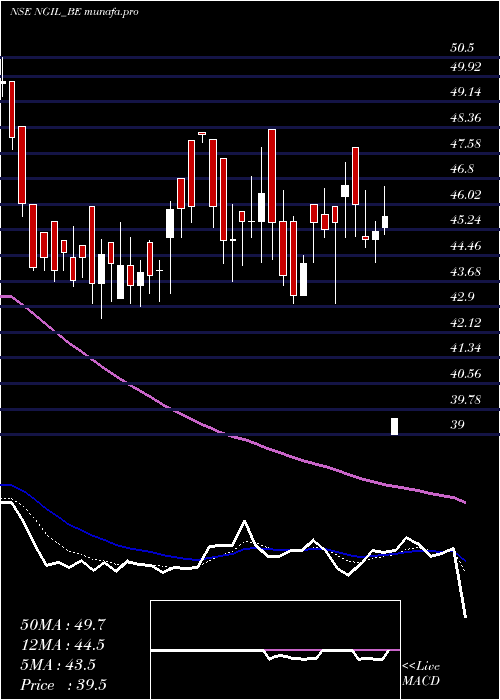
Task: Select the 45.24 price axis label
Action: [466, 220]
